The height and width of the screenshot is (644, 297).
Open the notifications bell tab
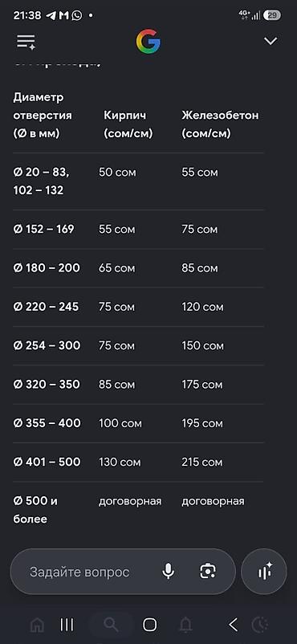[x=185, y=625]
